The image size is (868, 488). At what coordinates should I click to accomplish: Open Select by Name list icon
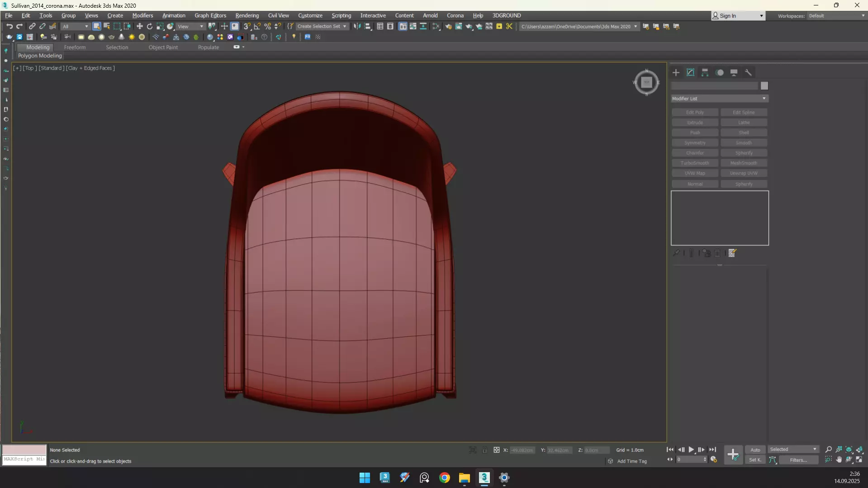pyautogui.click(x=107, y=26)
